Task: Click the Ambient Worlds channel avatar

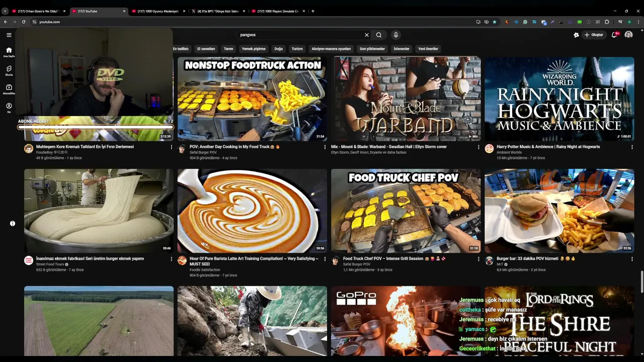Action: pos(489,148)
